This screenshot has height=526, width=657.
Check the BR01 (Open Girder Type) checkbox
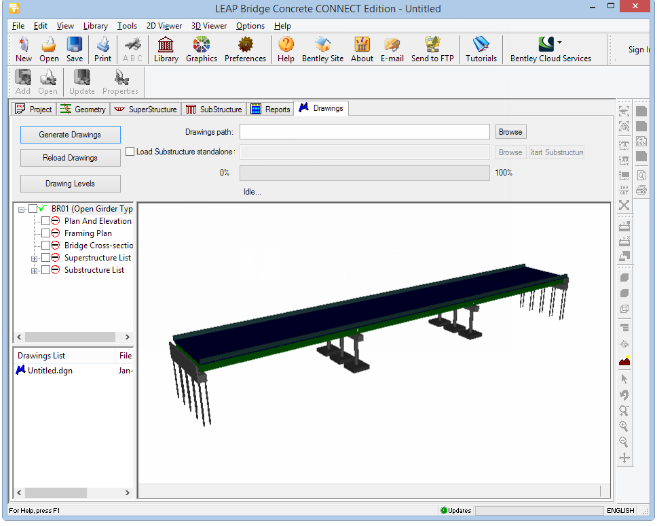[32, 209]
